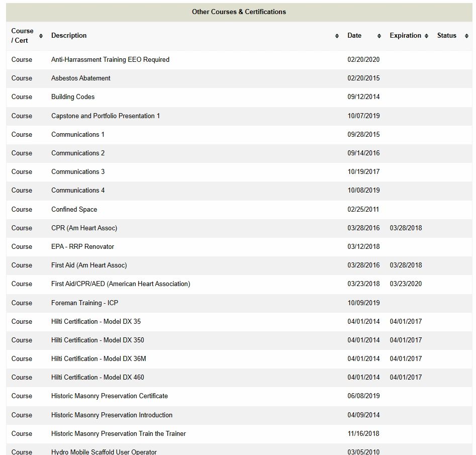Click Hydro Mobile Scaffold User Operator entry
476x455 pixels.
point(104,451)
